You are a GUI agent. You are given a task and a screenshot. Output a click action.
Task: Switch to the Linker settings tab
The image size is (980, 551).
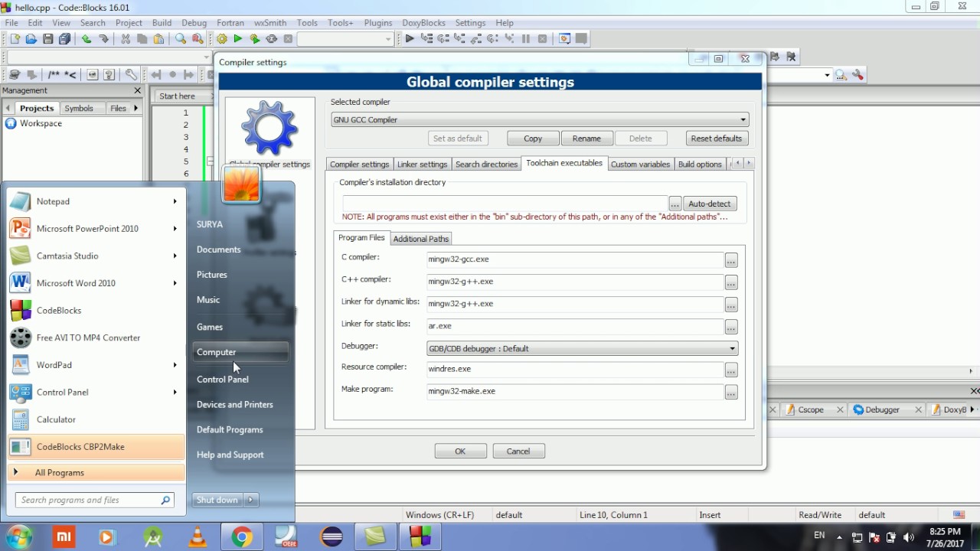[422, 165]
